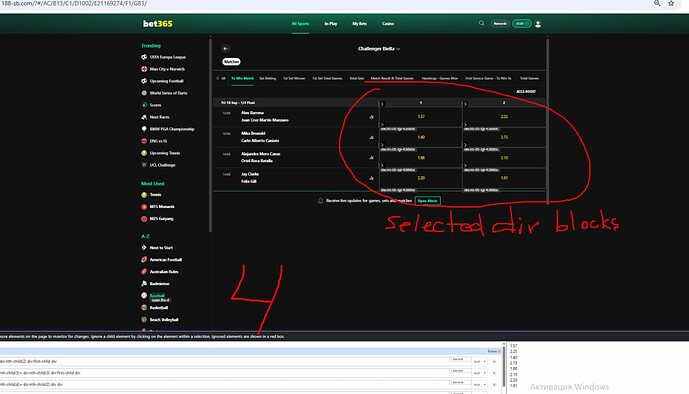This screenshot has height=394, width=689.
Task: Click the Acca Boost label
Action: click(526, 91)
